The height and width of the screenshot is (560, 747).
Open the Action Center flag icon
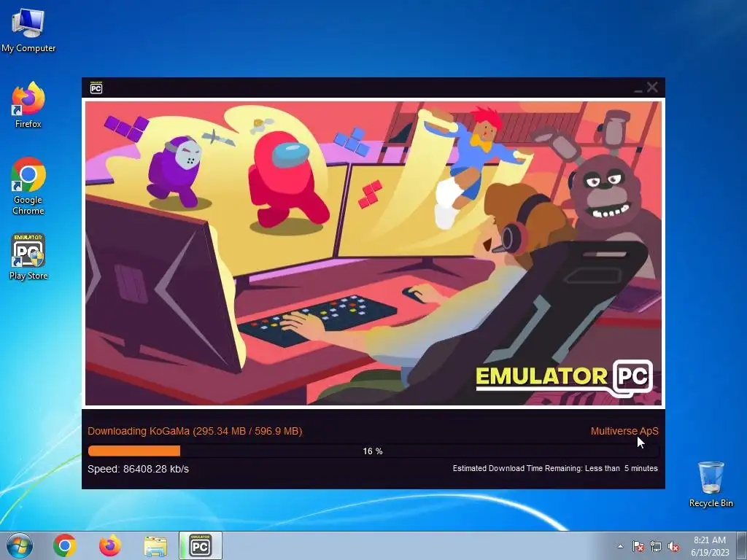point(638,546)
